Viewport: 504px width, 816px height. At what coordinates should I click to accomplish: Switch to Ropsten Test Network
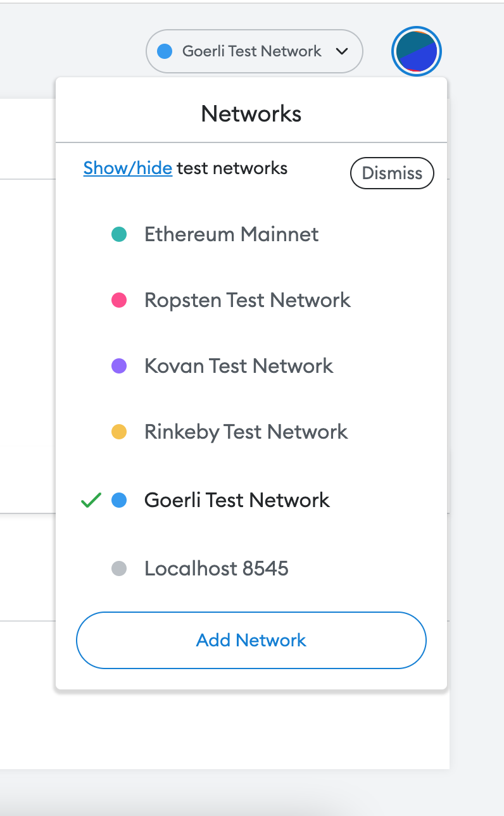click(x=247, y=301)
